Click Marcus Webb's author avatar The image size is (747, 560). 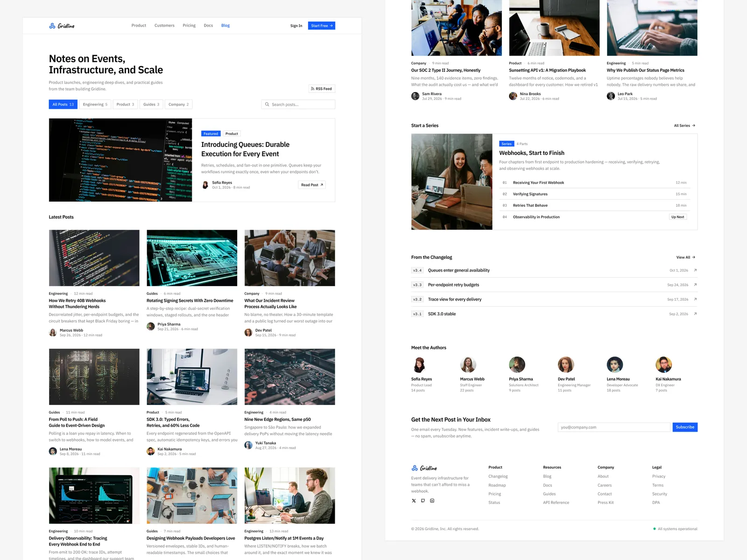(468, 364)
